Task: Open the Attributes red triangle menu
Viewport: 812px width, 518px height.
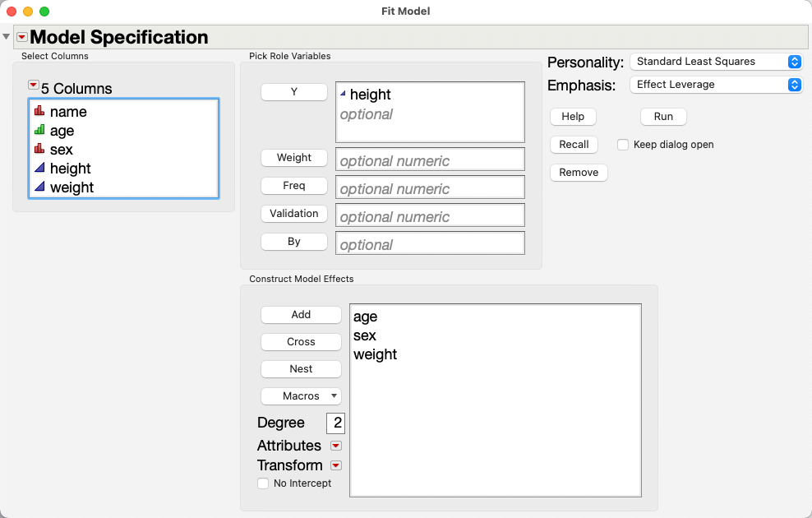Action: (335, 446)
